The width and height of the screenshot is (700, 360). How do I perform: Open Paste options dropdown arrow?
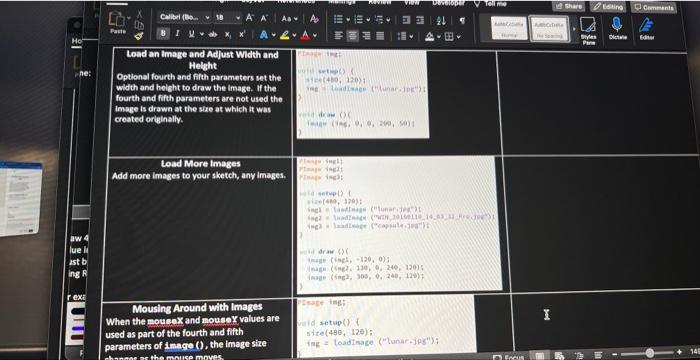(x=129, y=18)
